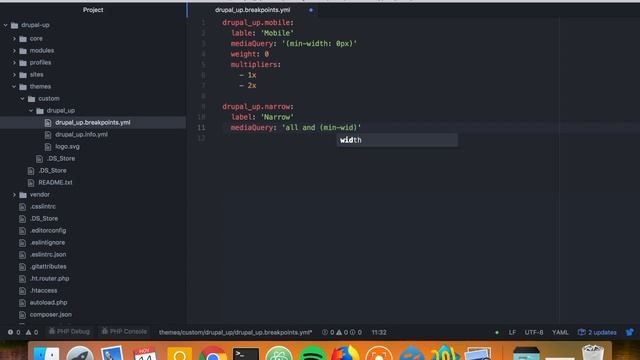Open README.txt file
This screenshot has height=360, width=640.
[x=55, y=182]
